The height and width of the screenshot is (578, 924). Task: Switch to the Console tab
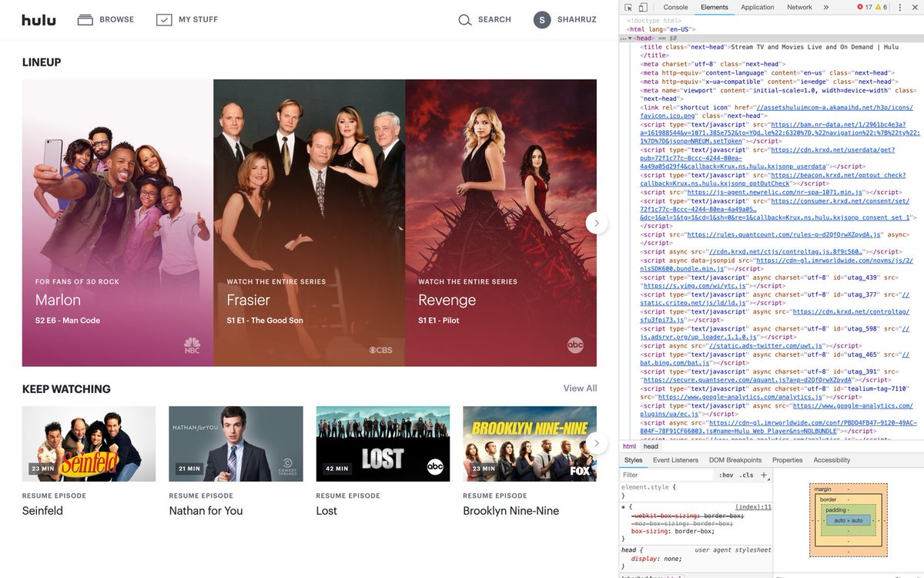tap(676, 7)
